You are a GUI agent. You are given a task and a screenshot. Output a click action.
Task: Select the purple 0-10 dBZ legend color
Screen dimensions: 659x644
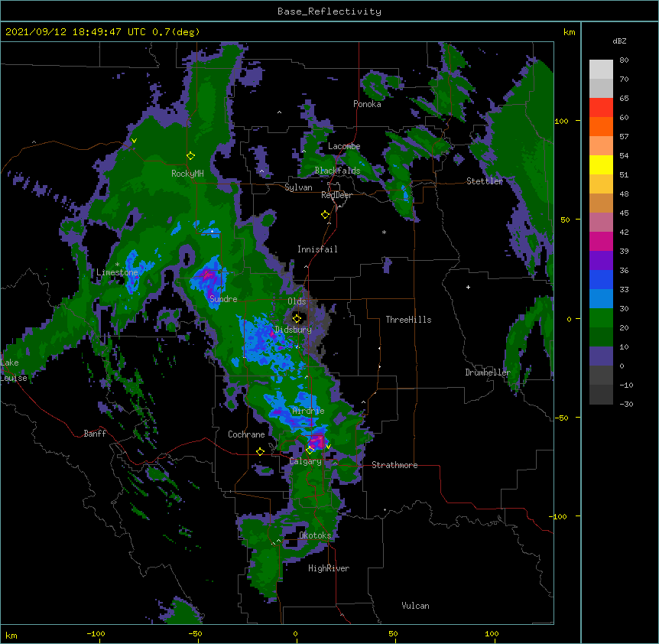click(601, 356)
